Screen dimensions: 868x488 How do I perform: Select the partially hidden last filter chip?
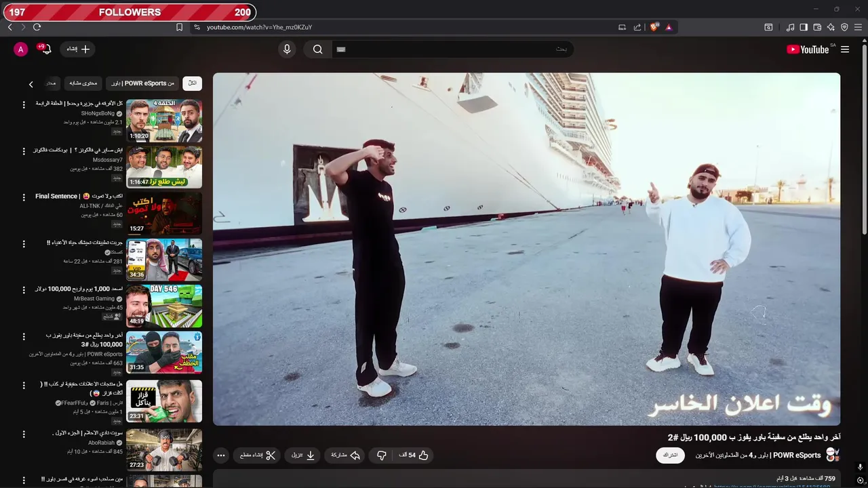[x=50, y=83]
